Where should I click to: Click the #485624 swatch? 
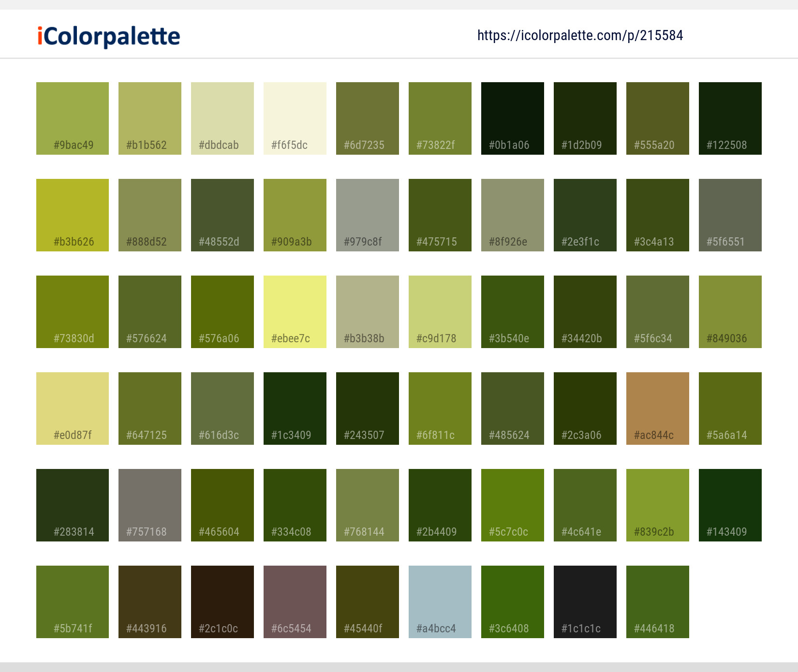point(513,409)
